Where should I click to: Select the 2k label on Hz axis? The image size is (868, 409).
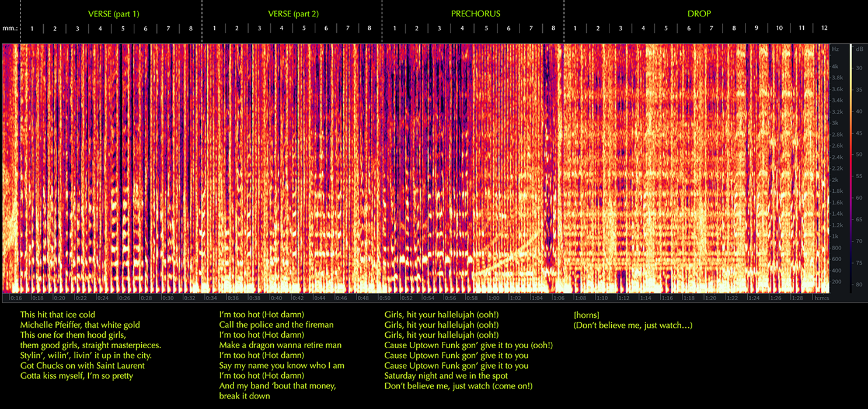(835, 179)
